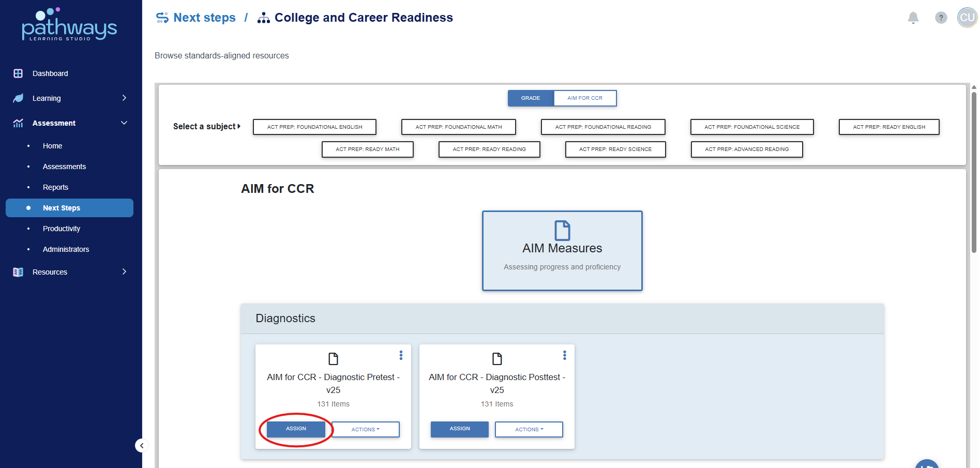Click the Diagnostic Posttest document icon
This screenshot has width=980, height=468.
(497, 358)
